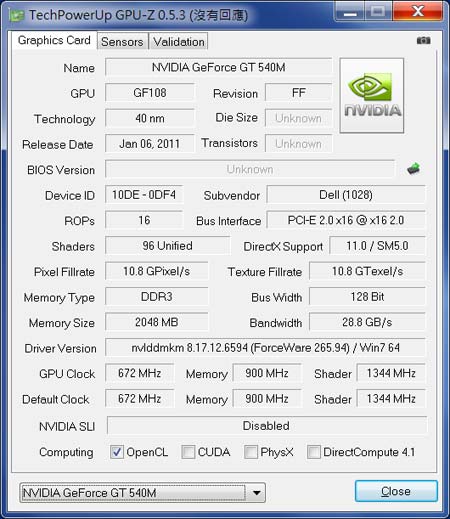Screen dimensions: 450x519
Task: Click the camera screenshot icon
Action: pyautogui.click(x=423, y=40)
